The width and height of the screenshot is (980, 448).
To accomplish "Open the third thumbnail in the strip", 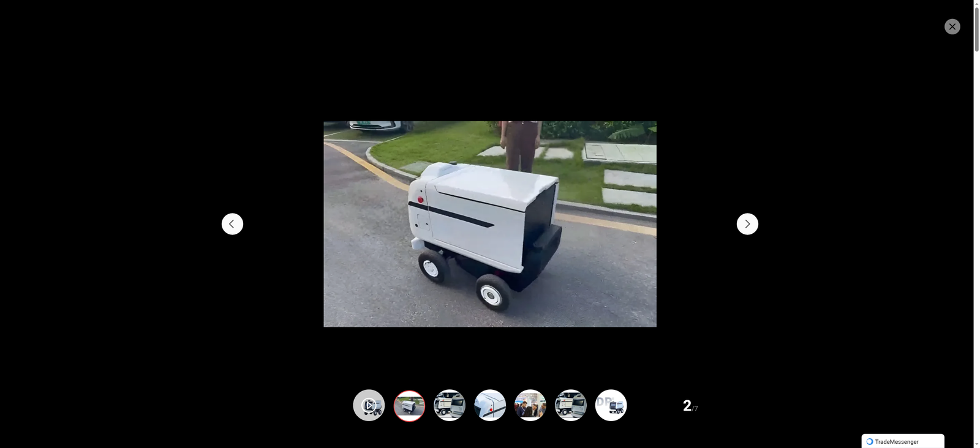I will coord(450,405).
